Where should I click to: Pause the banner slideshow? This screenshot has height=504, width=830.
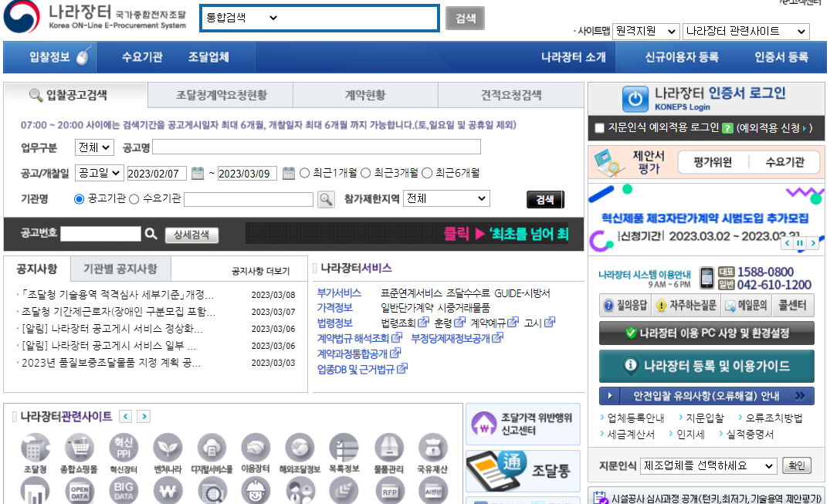click(800, 243)
